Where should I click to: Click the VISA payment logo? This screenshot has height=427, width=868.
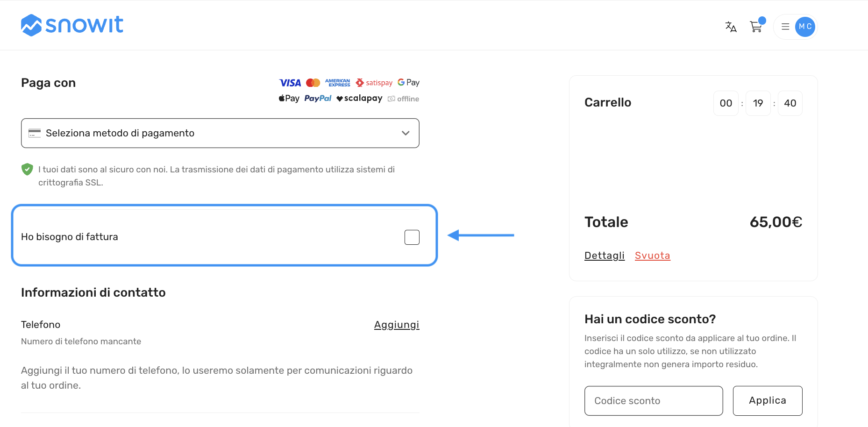[x=290, y=83]
